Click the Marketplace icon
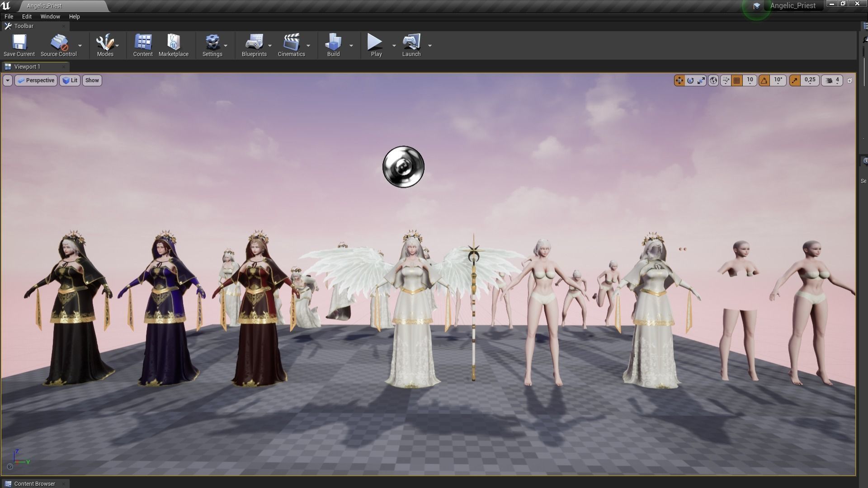This screenshot has width=868, height=488. 174,43
